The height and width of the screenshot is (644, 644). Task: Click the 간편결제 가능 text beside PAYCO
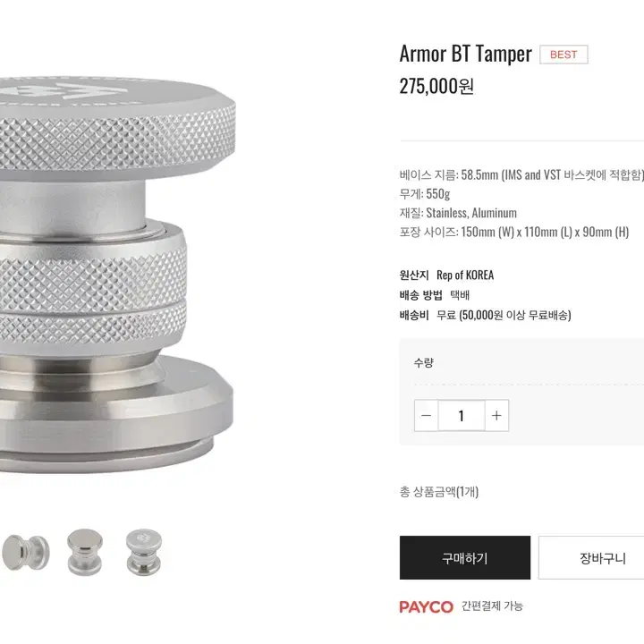coord(492,606)
